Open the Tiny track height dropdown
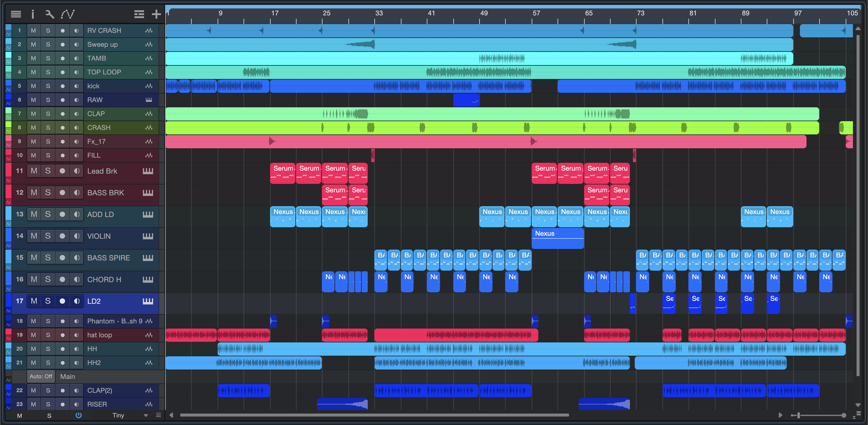868x425 pixels. click(146, 415)
